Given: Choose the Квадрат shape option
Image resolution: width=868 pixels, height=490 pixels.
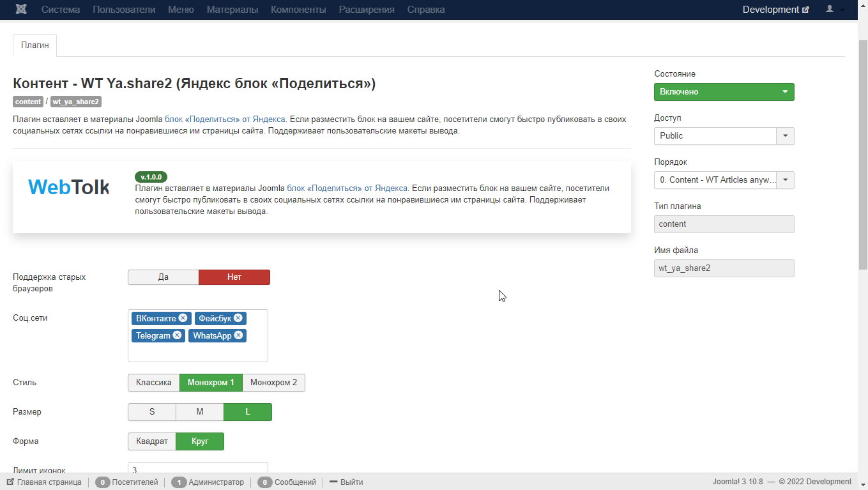Looking at the screenshot, I should click(152, 441).
